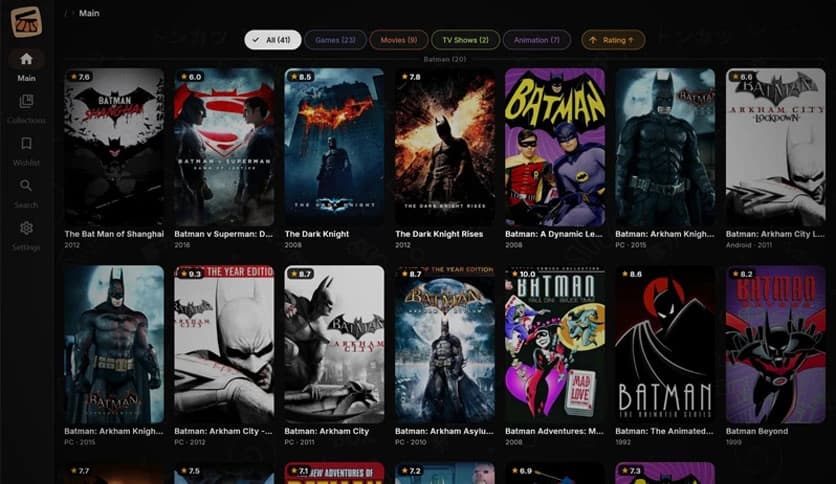Click the app logo in the sidebar

(x=26, y=22)
